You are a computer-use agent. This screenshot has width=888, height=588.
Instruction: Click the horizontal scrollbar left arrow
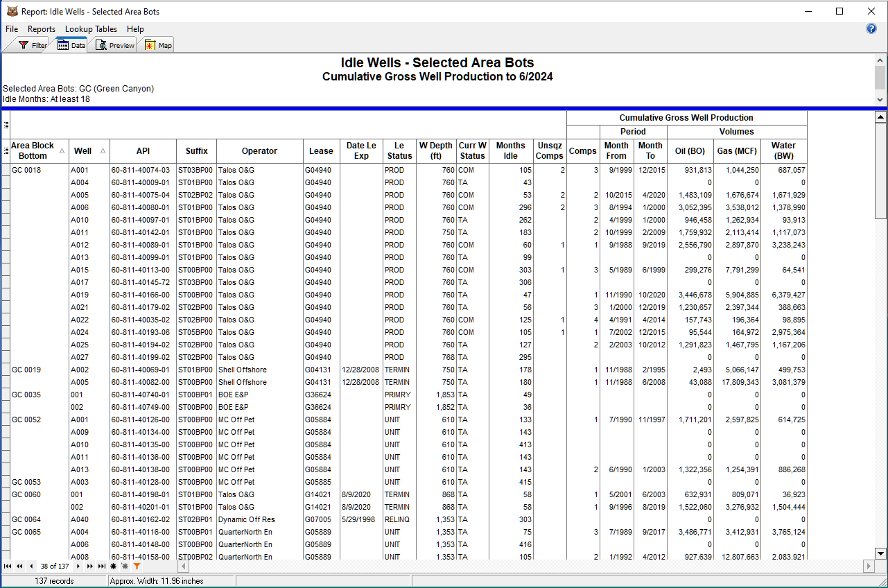184,567
